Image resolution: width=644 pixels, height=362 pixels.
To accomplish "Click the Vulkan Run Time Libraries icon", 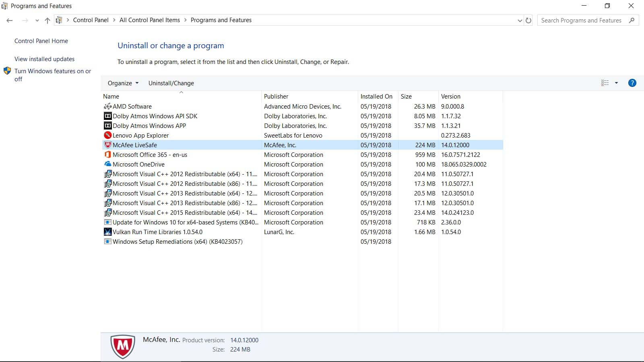I will click(108, 232).
